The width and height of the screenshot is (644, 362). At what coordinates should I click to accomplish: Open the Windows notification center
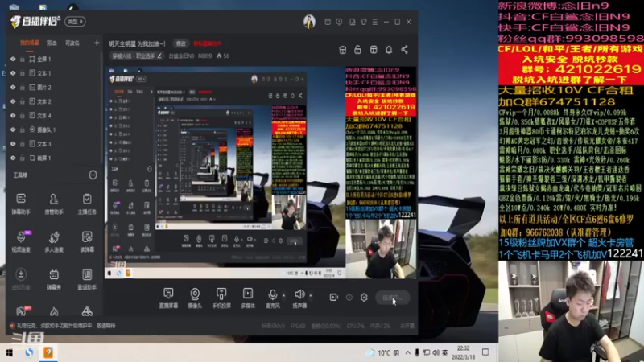(x=485, y=352)
